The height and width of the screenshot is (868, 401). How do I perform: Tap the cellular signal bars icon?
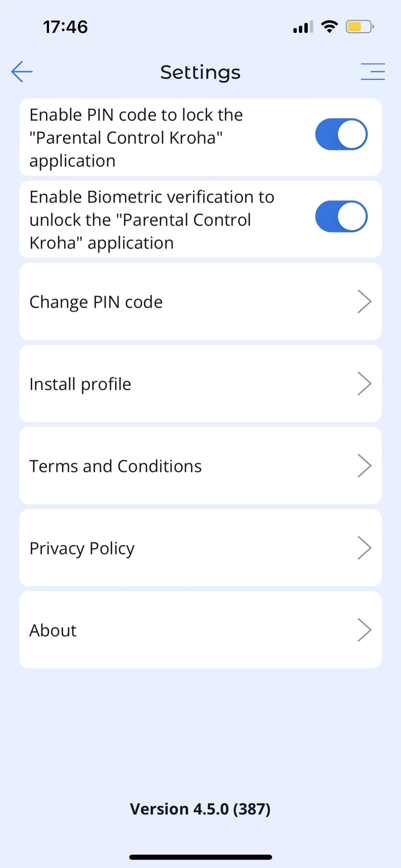303,27
